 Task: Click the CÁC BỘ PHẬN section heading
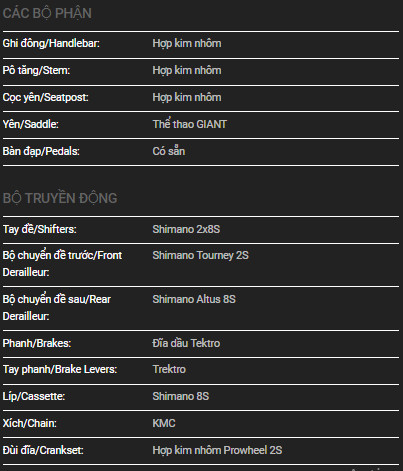(x=47, y=14)
